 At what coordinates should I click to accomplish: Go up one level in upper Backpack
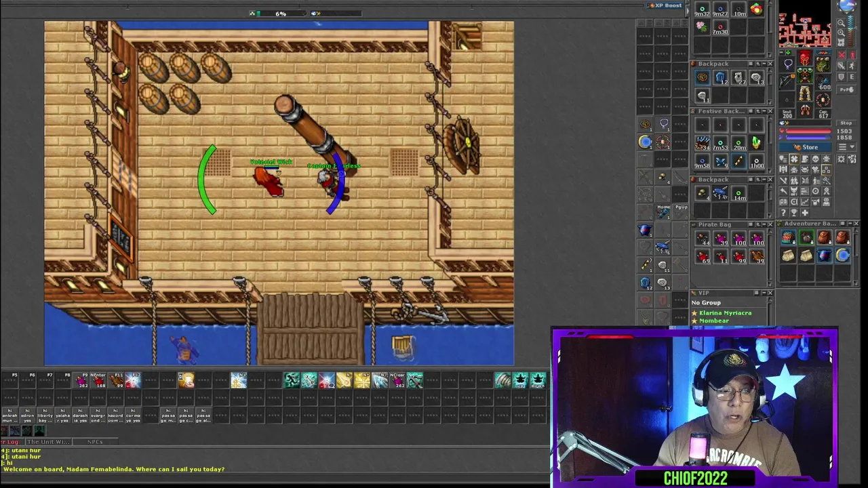pyautogui.click(x=758, y=64)
